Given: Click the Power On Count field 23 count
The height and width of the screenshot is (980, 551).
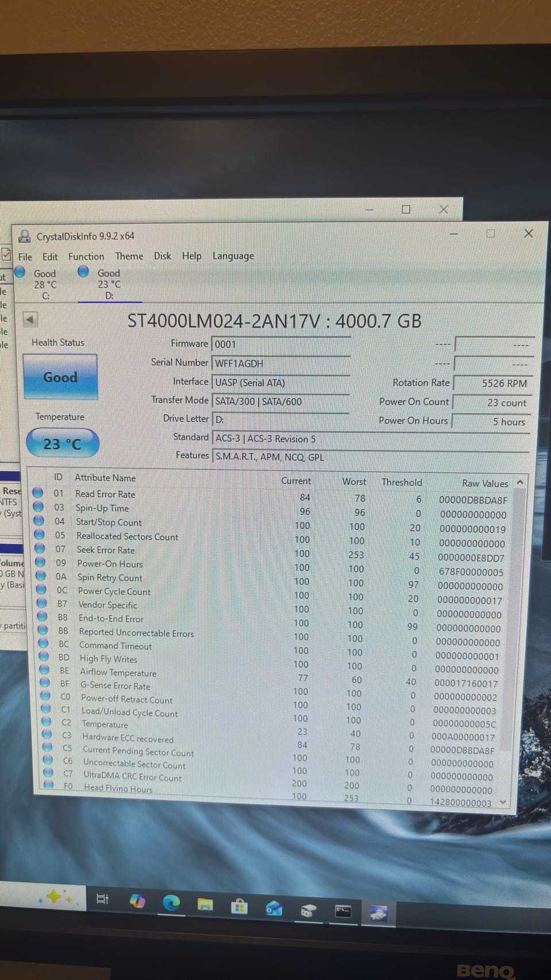Looking at the screenshot, I should click(492, 403).
